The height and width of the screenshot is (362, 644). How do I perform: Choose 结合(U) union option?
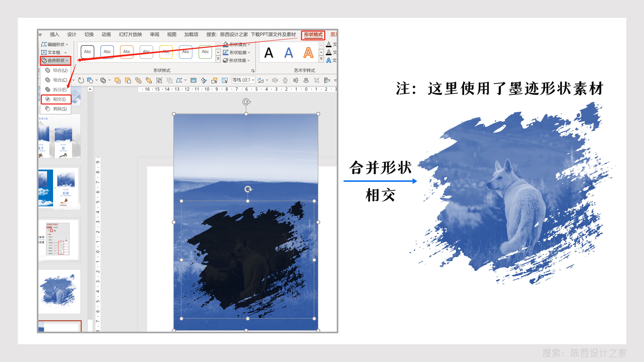pos(57,70)
